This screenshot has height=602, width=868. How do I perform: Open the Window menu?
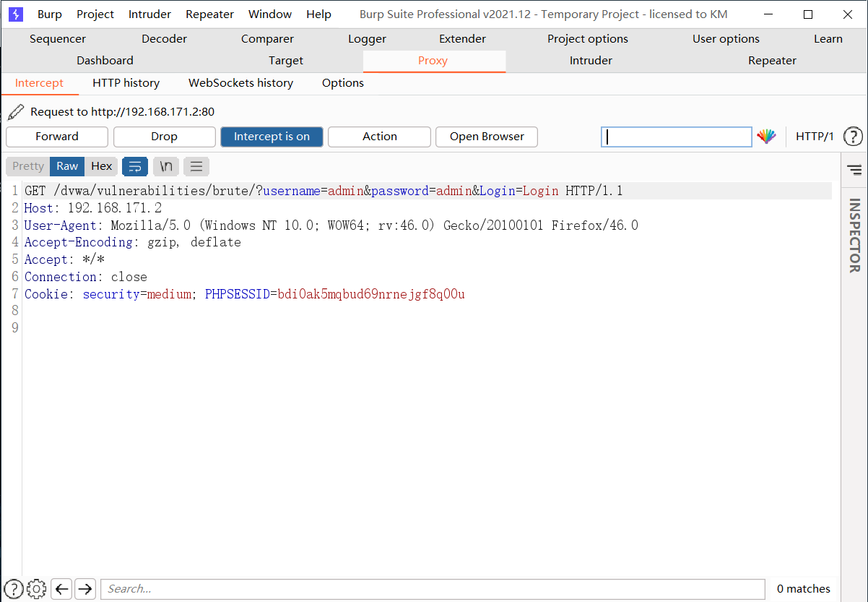coord(270,14)
